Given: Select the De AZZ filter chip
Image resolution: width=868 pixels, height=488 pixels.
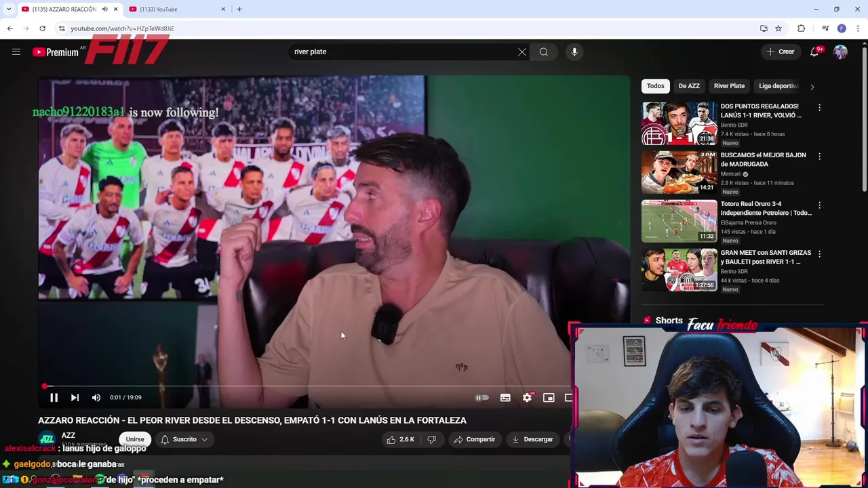Looking at the screenshot, I should [689, 86].
